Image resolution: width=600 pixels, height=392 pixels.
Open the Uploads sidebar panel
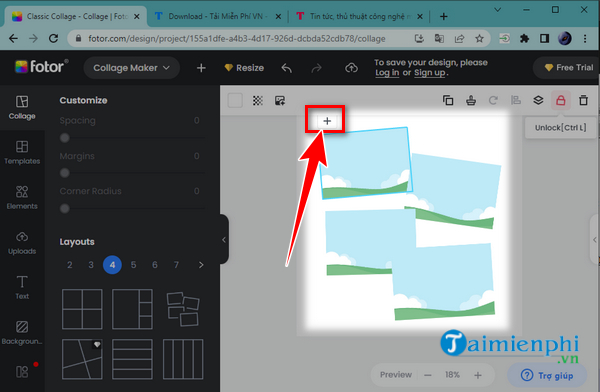(x=22, y=243)
